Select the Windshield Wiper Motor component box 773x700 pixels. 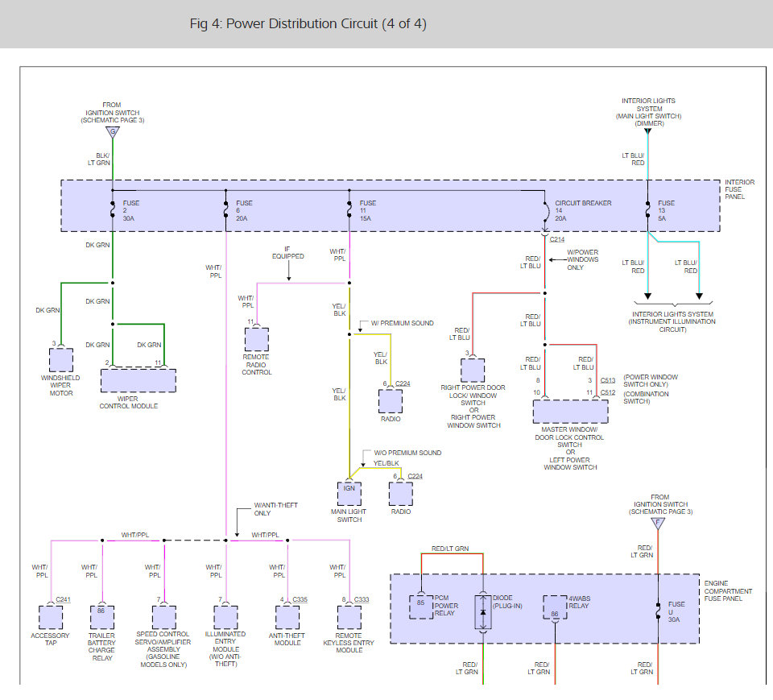click(61, 360)
